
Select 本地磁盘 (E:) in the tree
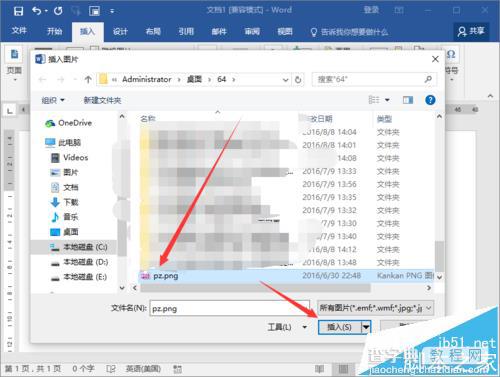[x=79, y=277]
